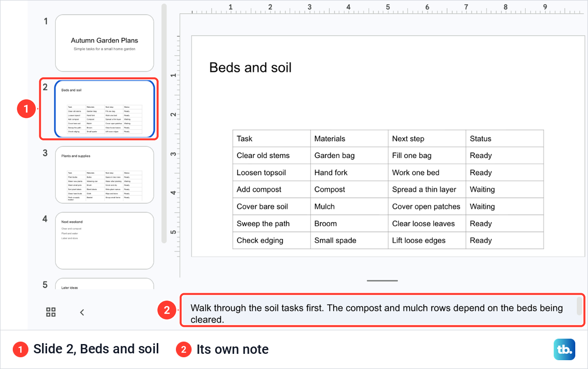Select slide 5 thumbnail Later ideas
588x369 pixels.
click(104, 283)
